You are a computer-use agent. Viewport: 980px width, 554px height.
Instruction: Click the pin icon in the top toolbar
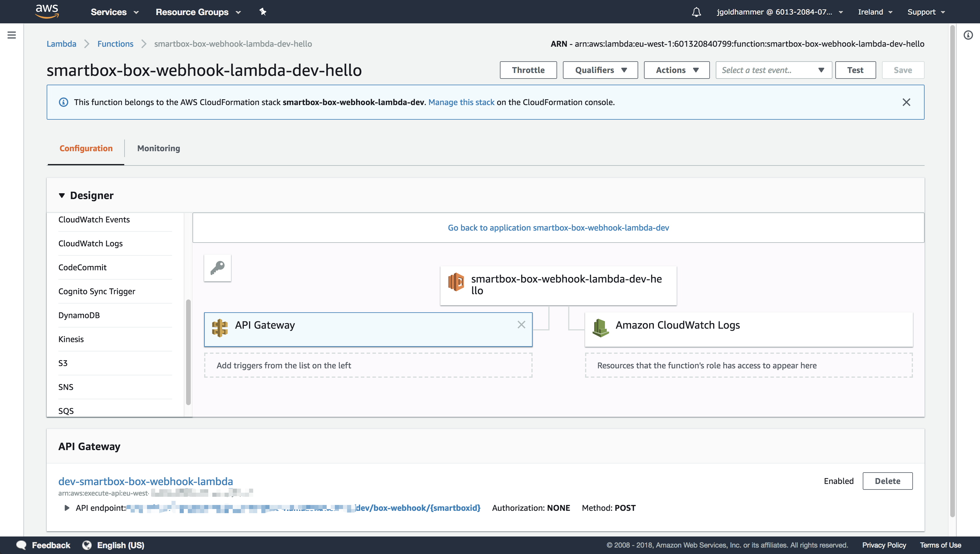[x=263, y=11]
